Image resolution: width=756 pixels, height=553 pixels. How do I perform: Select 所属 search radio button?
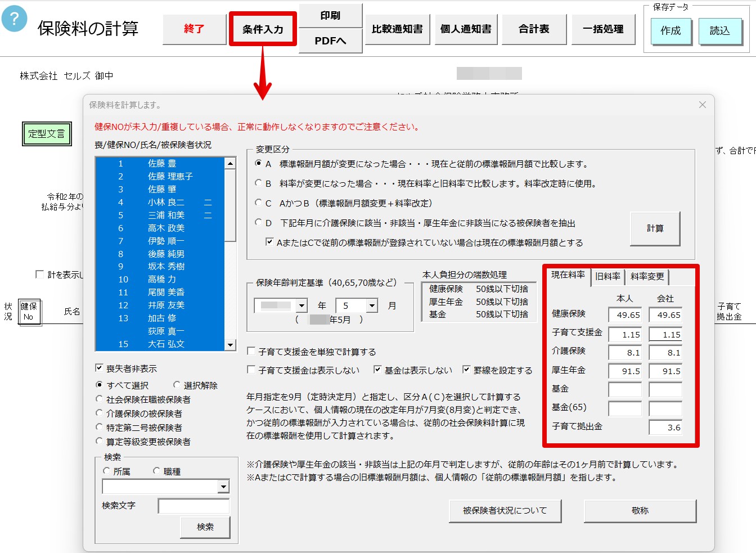[106, 471]
